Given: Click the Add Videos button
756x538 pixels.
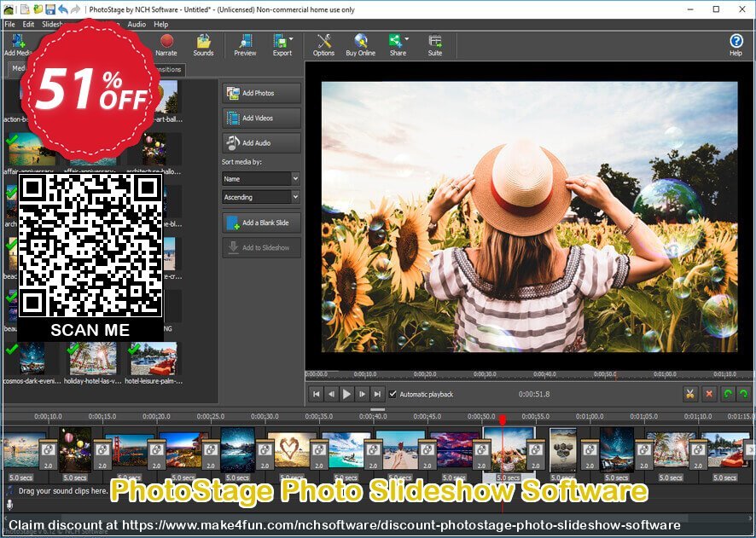Looking at the screenshot, I should pyautogui.click(x=262, y=118).
